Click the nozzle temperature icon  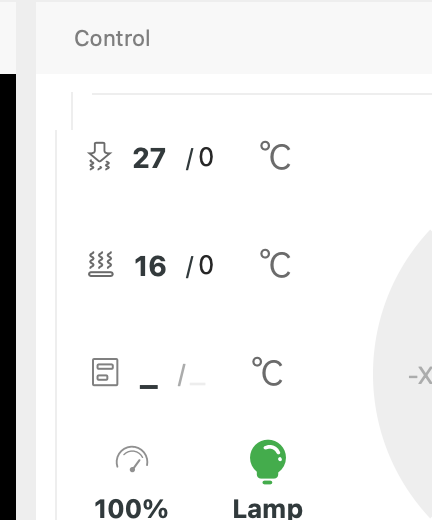99,157
